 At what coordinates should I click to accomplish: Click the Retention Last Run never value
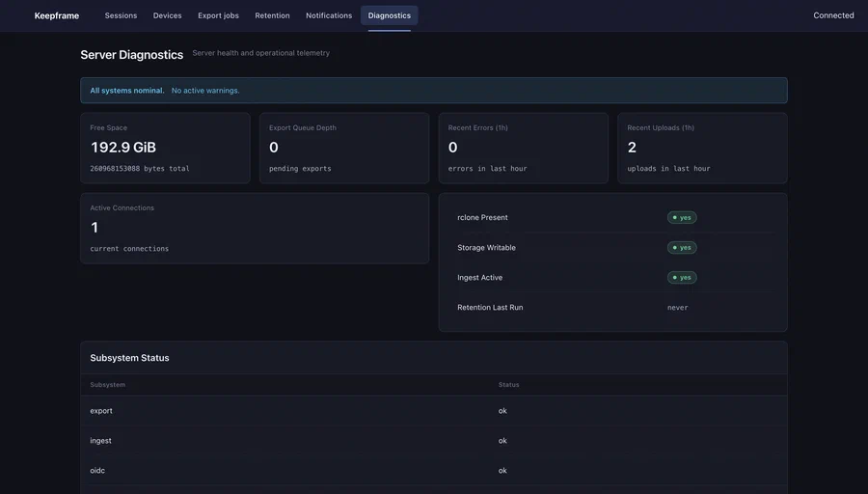(x=678, y=308)
